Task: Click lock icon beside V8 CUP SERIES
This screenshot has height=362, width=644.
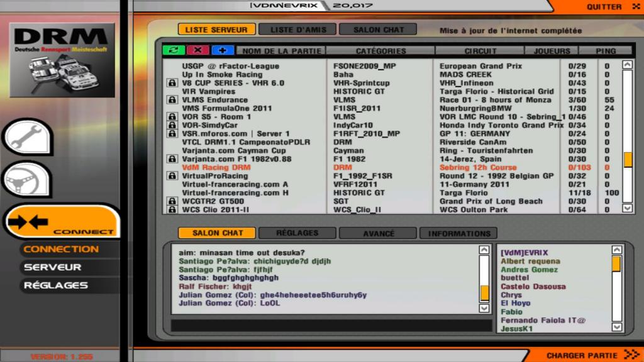Action: tap(172, 83)
